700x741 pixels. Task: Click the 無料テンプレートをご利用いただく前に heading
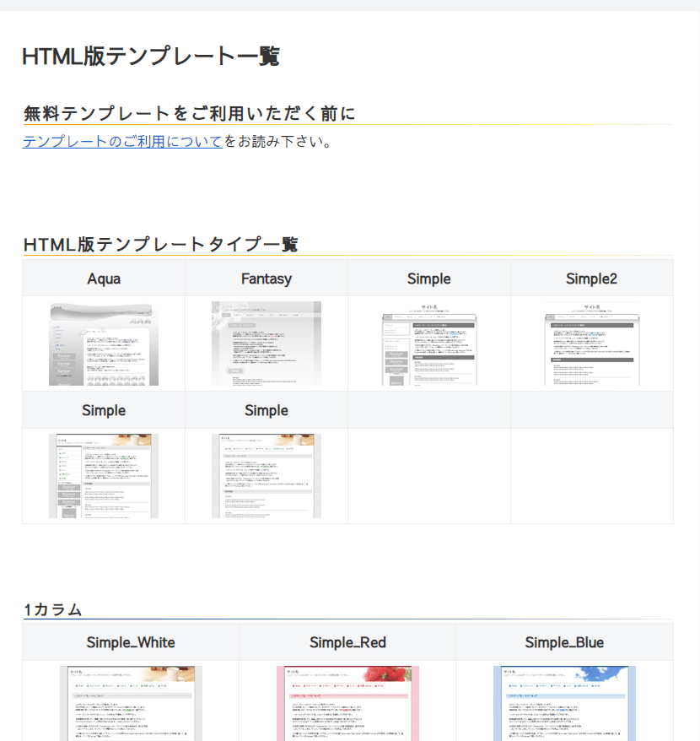pyautogui.click(x=190, y=113)
